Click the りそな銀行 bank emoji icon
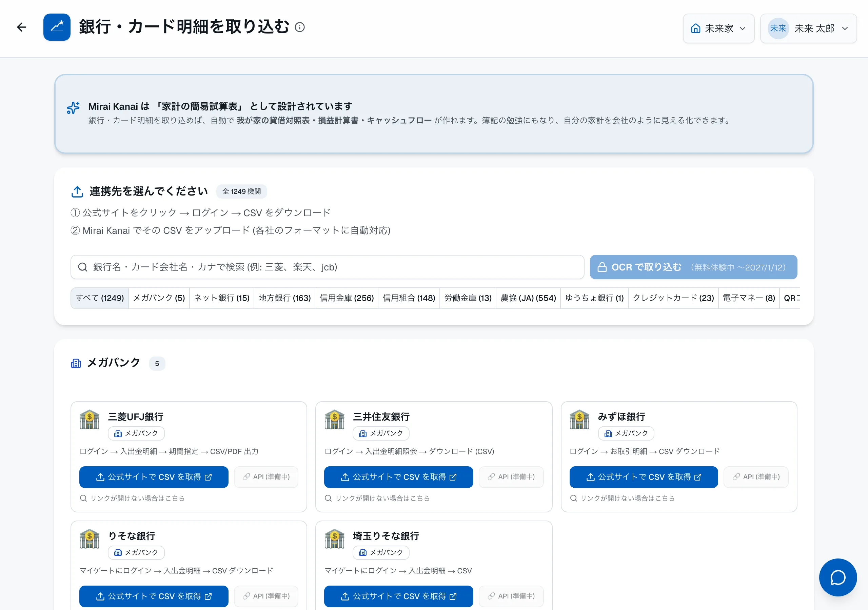Viewport: 868px width, 610px height. pyautogui.click(x=90, y=538)
